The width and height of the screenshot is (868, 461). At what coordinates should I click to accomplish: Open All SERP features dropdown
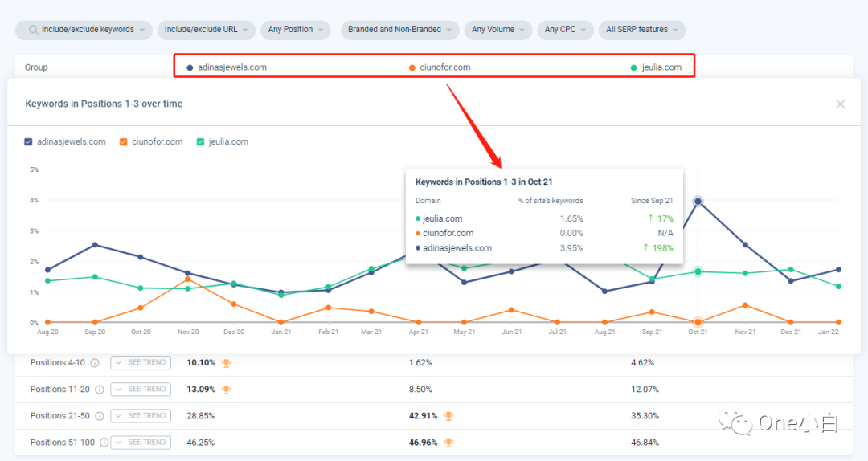(642, 30)
